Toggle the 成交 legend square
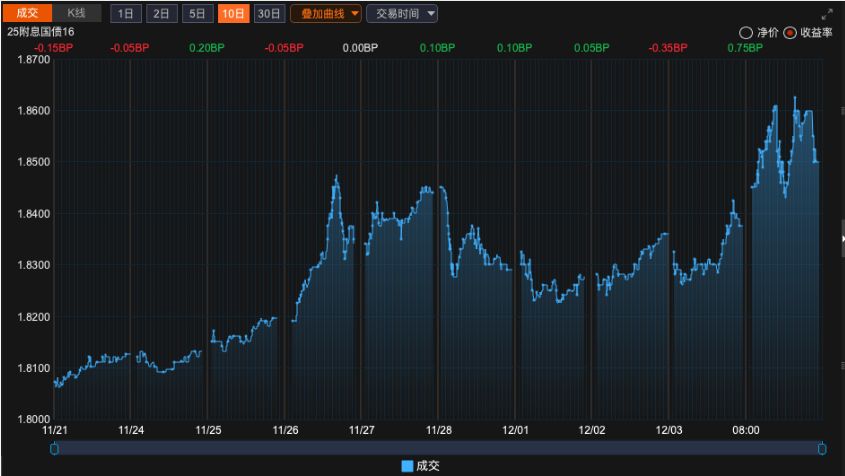This screenshot has height=476, width=845. [407, 466]
